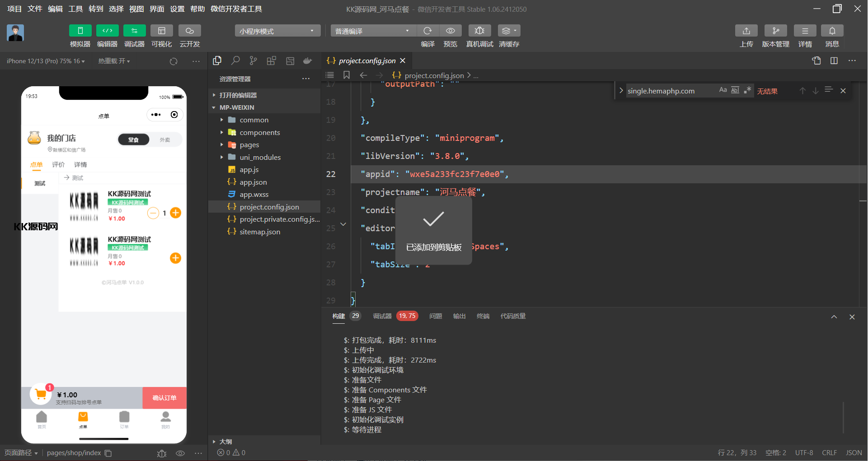Open the visualization (可视化) tool
This screenshot has height=461, width=868.
click(161, 31)
